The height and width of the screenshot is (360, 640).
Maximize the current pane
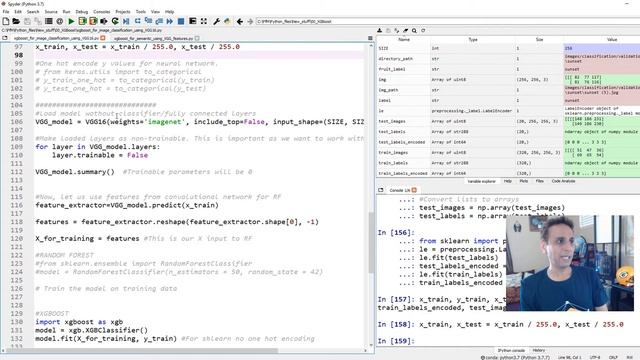click(192, 21)
